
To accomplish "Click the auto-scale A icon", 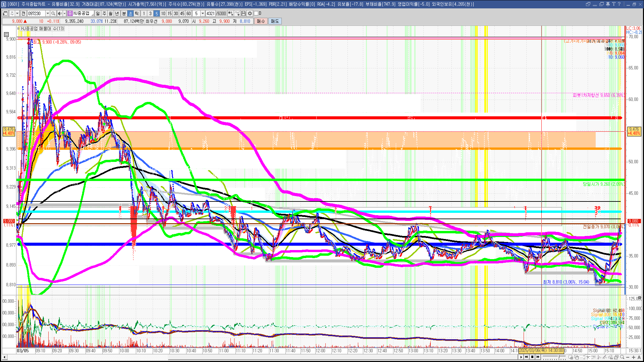I will tap(639, 357).
